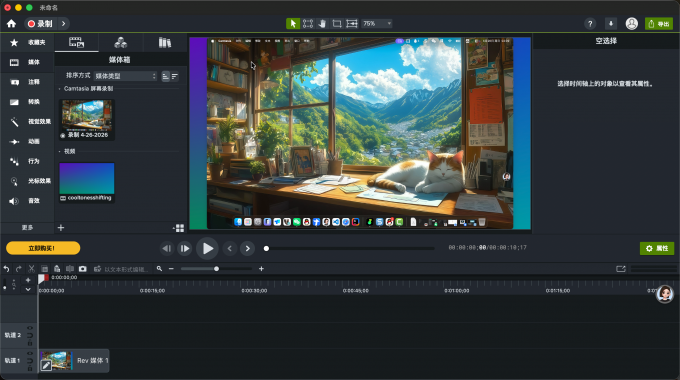Select the cooltonesshifting video thumbnail

87,182
